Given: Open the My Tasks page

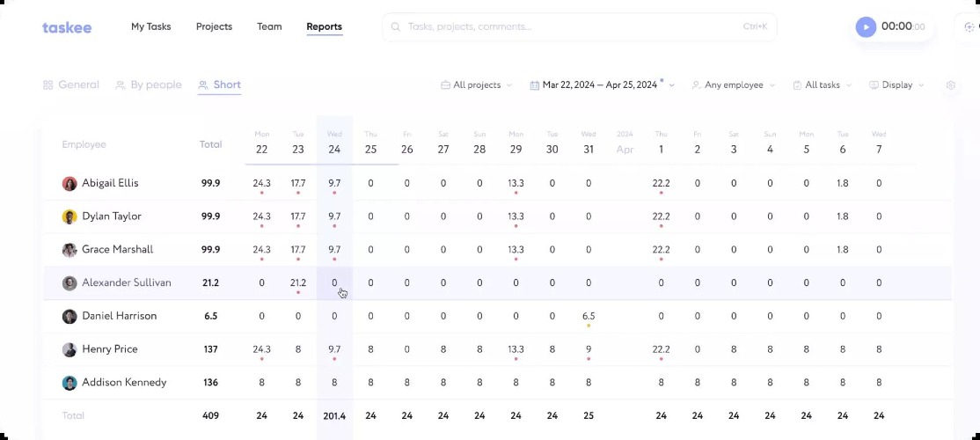Looking at the screenshot, I should pos(150,27).
